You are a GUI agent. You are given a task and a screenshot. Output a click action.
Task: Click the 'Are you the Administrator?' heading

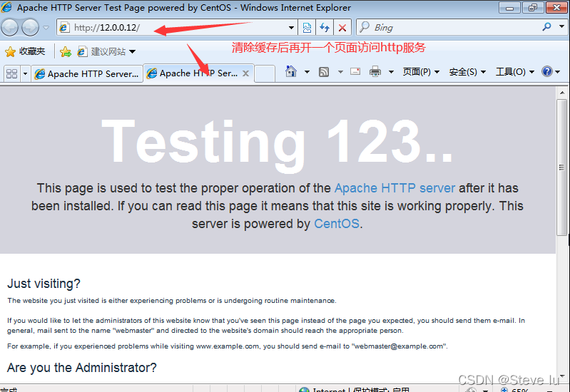(82, 368)
